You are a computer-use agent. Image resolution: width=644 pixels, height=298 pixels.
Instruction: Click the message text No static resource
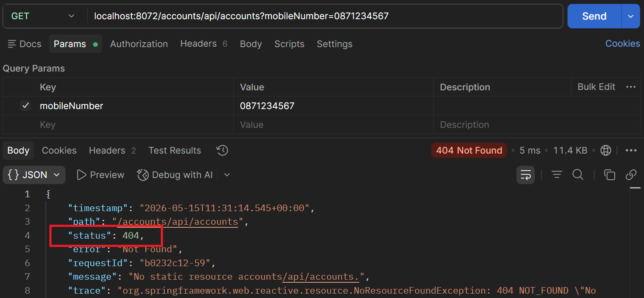[246, 277]
